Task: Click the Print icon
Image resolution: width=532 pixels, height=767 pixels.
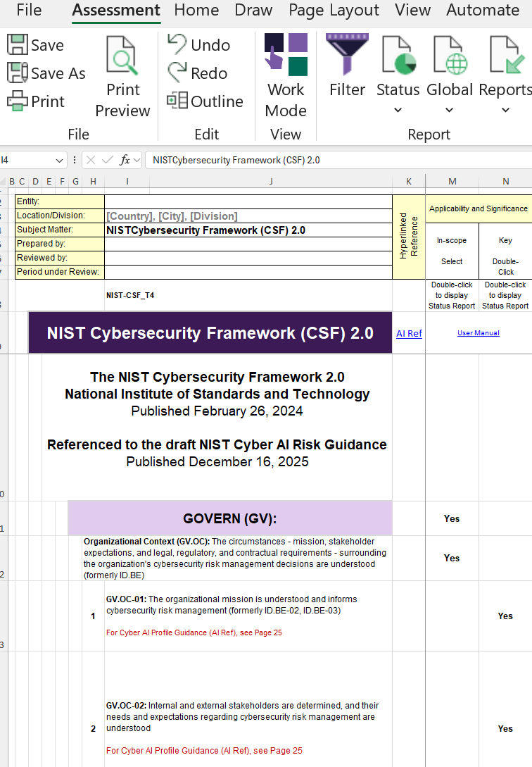Action: [18, 101]
